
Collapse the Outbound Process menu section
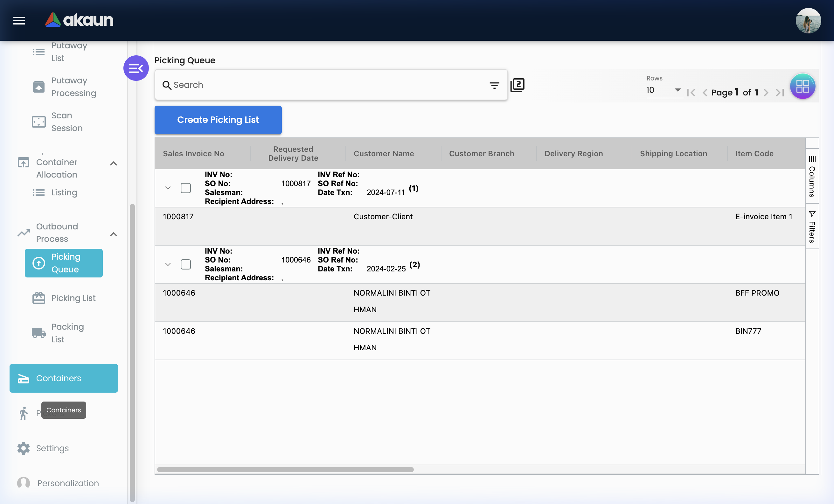click(113, 234)
